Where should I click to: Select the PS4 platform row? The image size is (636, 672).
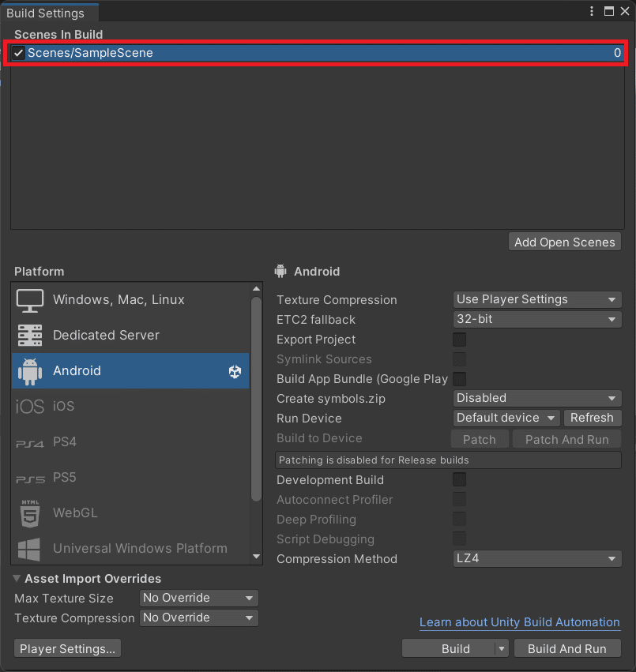click(130, 442)
